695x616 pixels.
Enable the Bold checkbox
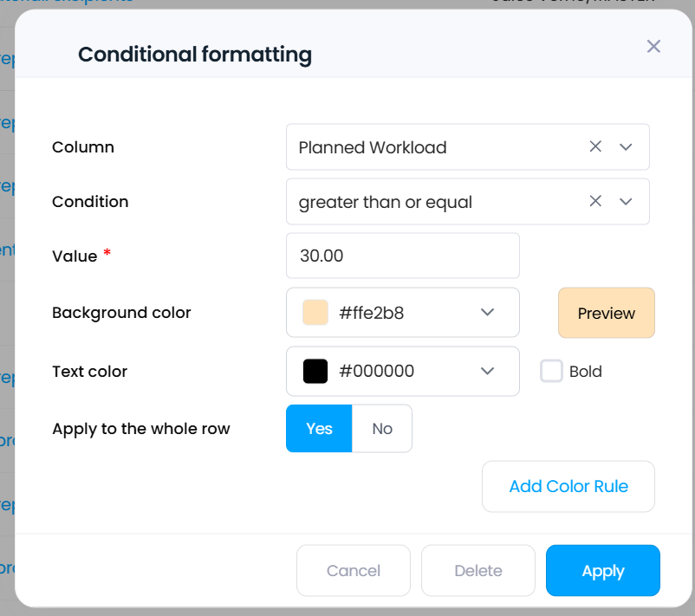(551, 371)
